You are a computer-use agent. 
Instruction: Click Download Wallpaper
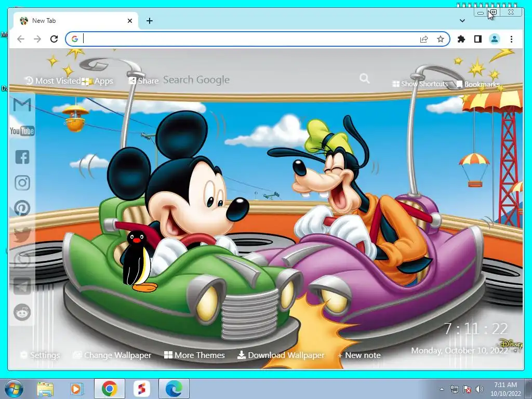[281, 355]
